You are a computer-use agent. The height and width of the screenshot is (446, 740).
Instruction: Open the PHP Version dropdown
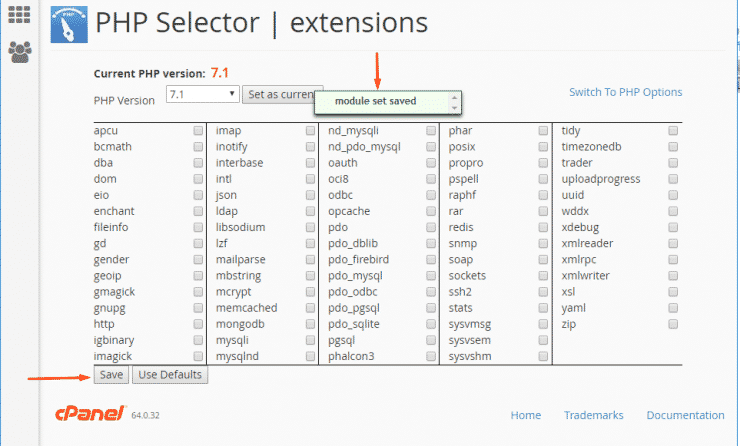pos(203,95)
